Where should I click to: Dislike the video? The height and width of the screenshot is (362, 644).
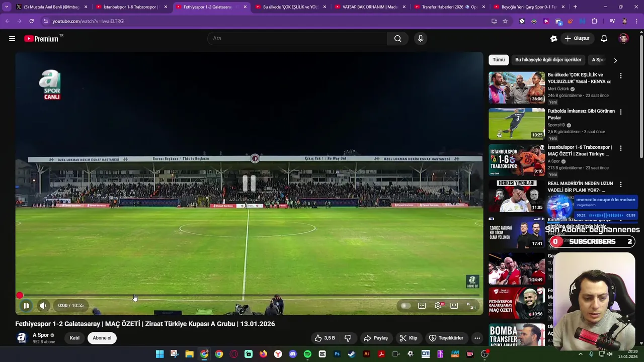coord(348,338)
